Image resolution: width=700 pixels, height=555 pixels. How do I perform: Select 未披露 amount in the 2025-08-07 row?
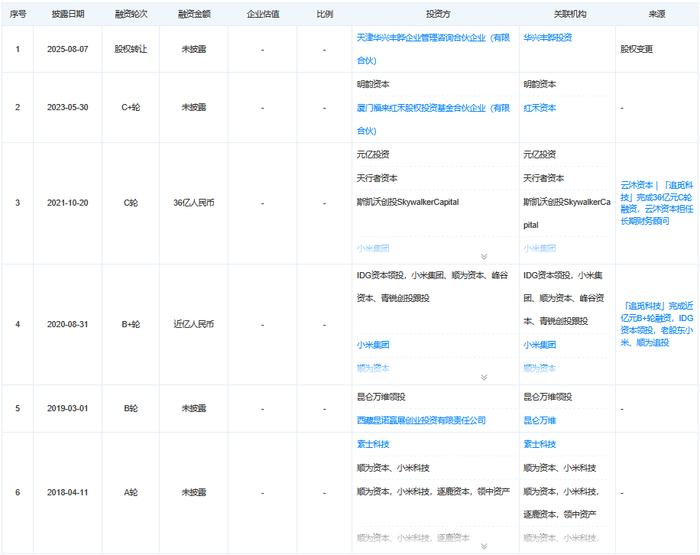[x=194, y=49]
